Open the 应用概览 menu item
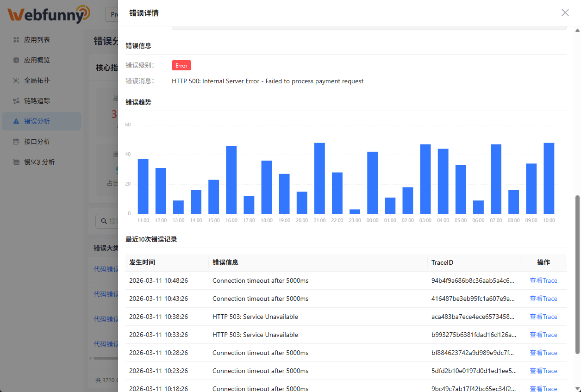581x392 pixels. pyautogui.click(x=37, y=60)
